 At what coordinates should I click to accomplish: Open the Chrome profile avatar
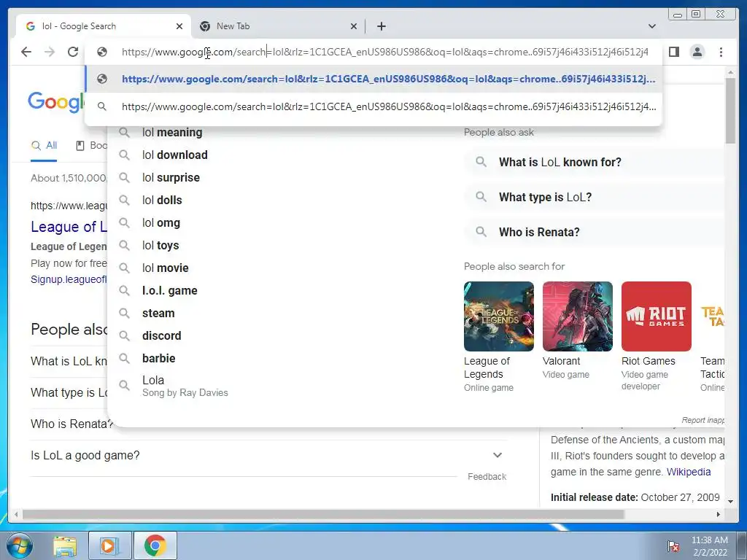pos(697,52)
